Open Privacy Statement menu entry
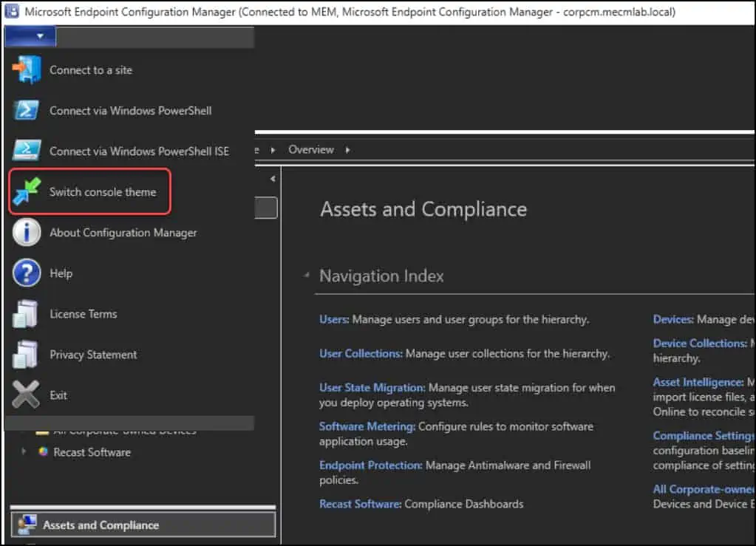Screen dimensions: 756x546 (93, 354)
